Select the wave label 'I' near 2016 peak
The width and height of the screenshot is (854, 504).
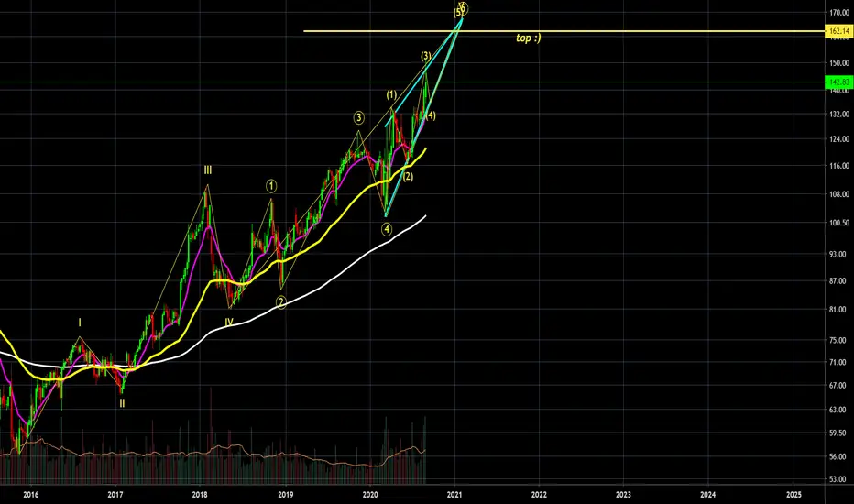point(80,323)
